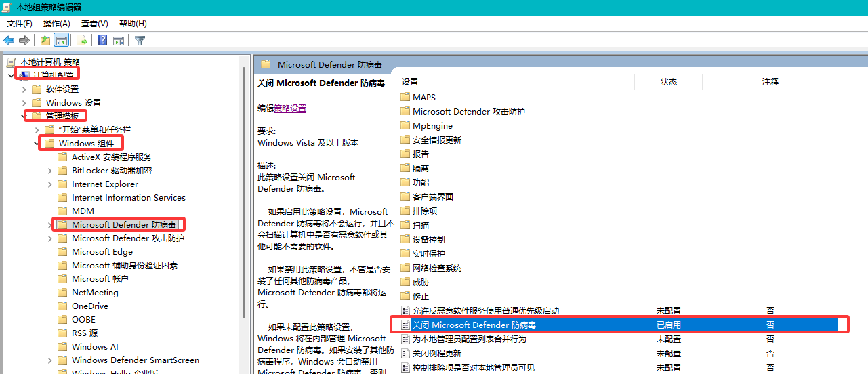Toggle the Show/Hide Action Pane toolbar icon
Screen dimensions: 868x374
(119, 40)
